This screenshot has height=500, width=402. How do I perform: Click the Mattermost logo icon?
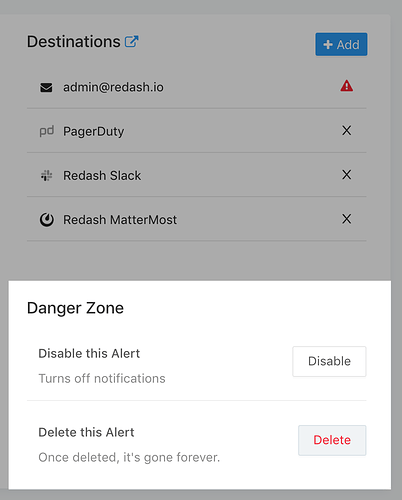47,220
